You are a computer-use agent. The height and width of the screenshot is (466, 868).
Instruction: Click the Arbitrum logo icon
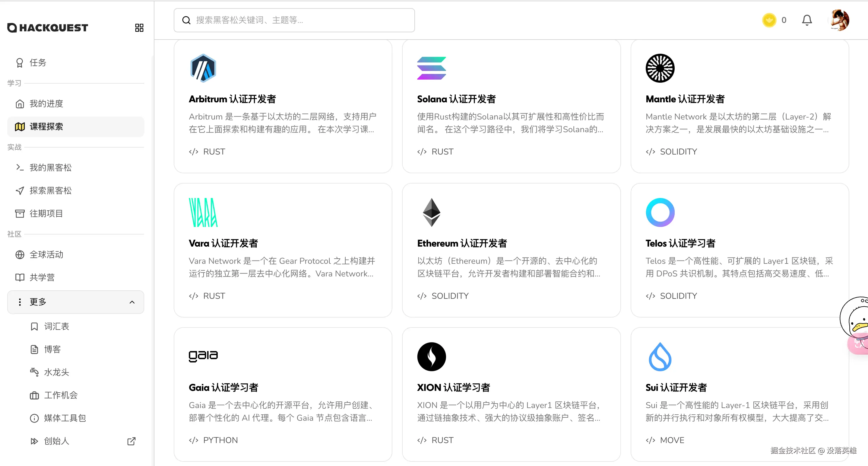pos(203,68)
